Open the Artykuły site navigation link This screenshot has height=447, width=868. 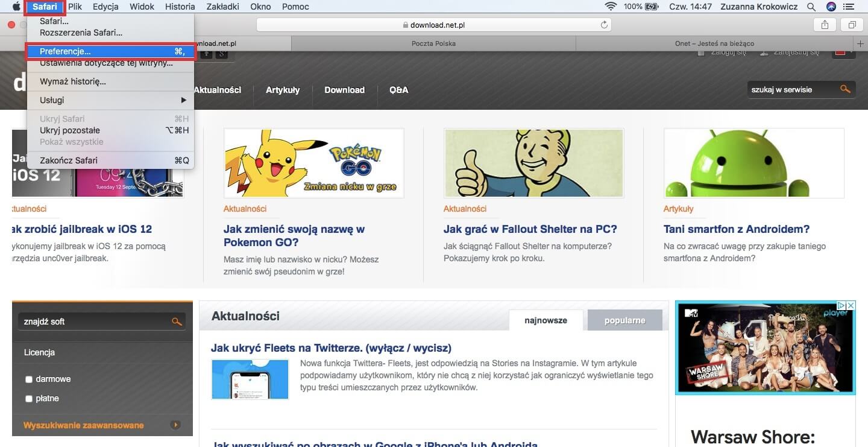283,90
